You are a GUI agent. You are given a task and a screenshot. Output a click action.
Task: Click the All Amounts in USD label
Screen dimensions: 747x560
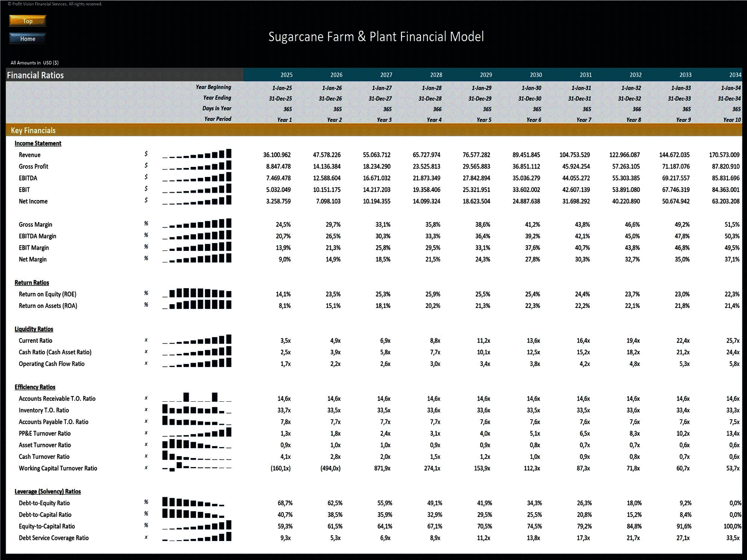[35, 63]
